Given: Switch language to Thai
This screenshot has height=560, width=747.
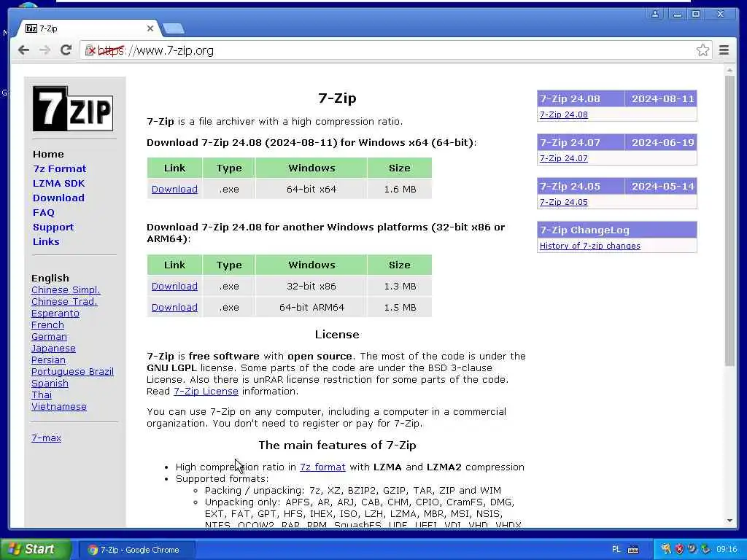Looking at the screenshot, I should (42, 394).
